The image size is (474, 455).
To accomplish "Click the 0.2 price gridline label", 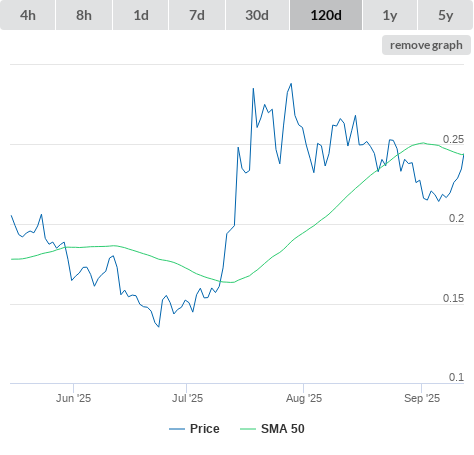I will 456,218.
